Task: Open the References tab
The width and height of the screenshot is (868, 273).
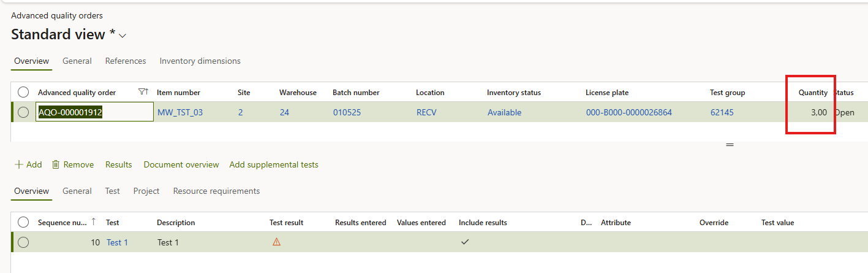Action: pos(126,61)
